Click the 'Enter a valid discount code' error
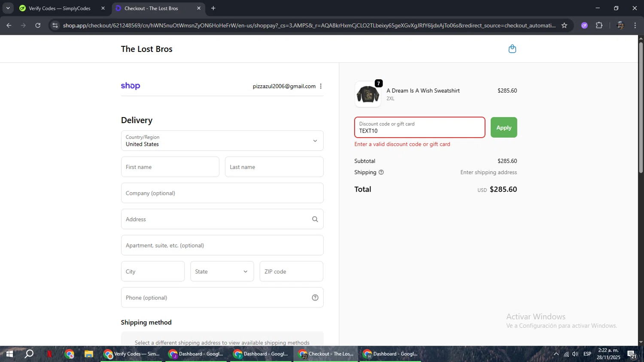The image size is (644, 362). 402,144
